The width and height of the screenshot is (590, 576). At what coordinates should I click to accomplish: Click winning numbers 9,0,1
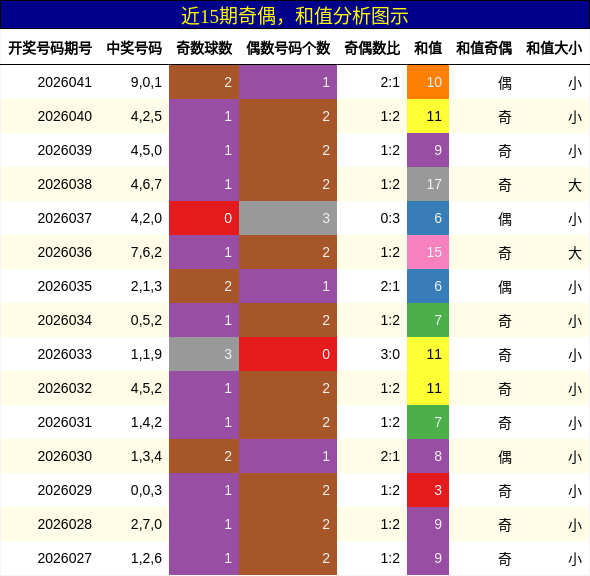tap(146, 82)
